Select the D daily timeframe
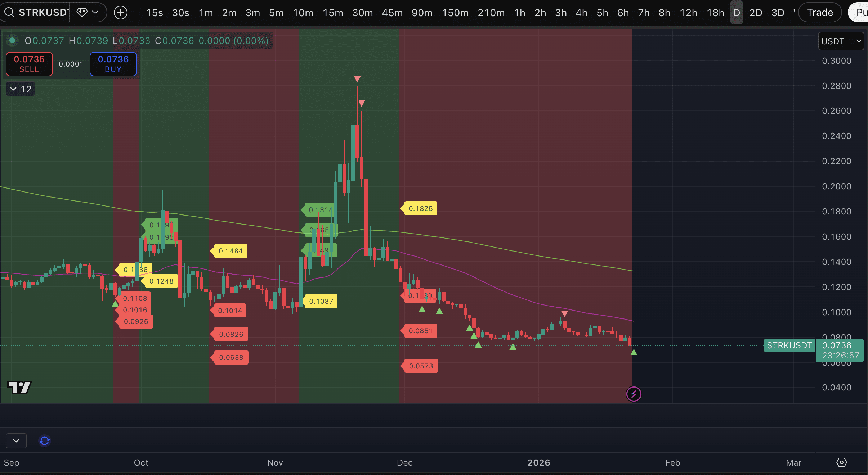This screenshot has height=475, width=868. pos(737,13)
